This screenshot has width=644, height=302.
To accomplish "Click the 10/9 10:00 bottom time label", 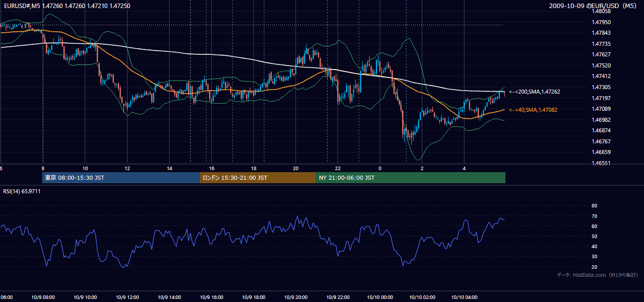I will tap(85, 297).
